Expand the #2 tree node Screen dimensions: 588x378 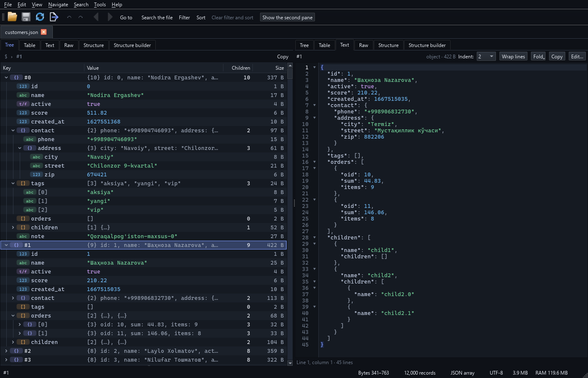tap(6, 351)
